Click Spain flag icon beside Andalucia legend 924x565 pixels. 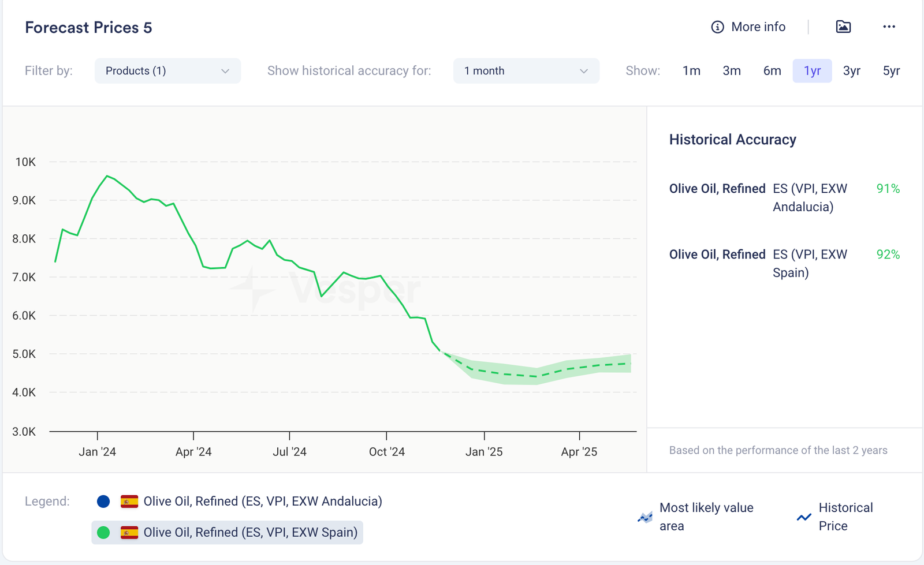[x=129, y=502]
